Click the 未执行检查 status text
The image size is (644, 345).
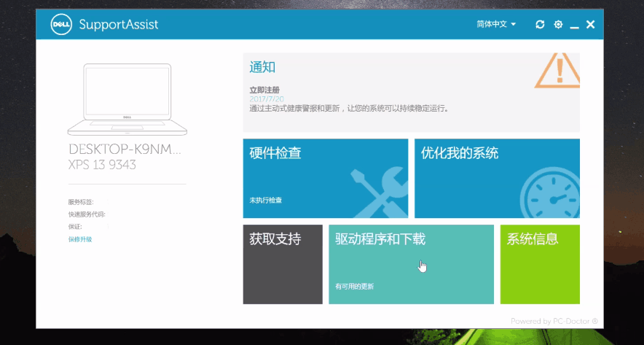click(266, 201)
